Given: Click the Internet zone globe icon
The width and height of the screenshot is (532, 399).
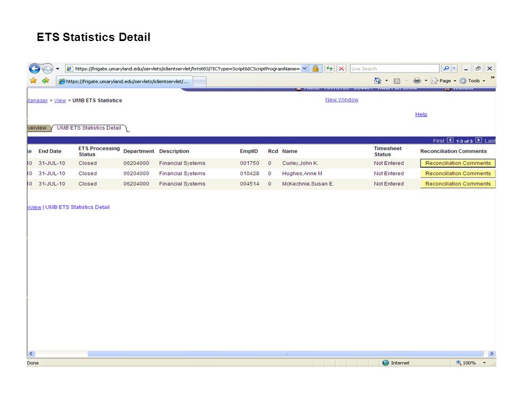Looking at the screenshot, I should pyautogui.click(x=386, y=362).
